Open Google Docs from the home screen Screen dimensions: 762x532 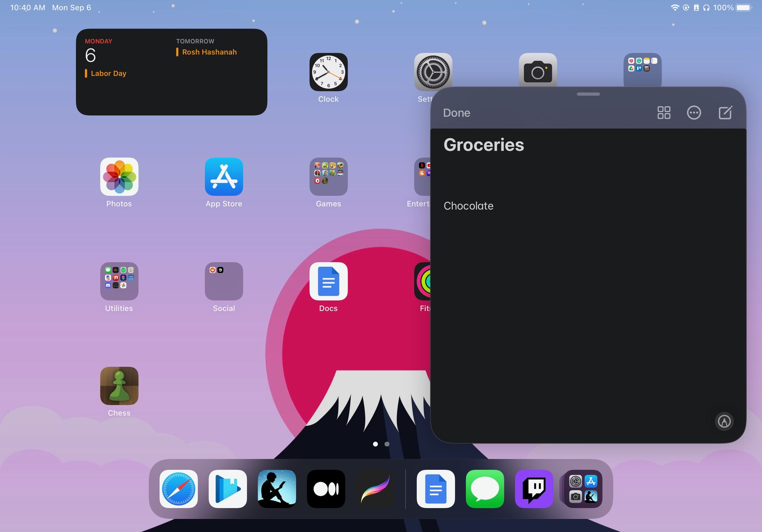(x=328, y=282)
